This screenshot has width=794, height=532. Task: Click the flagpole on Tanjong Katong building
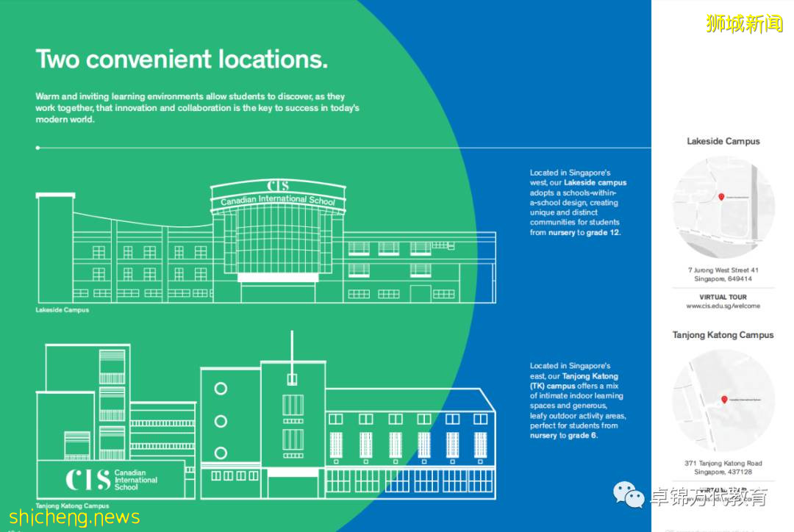point(292,353)
